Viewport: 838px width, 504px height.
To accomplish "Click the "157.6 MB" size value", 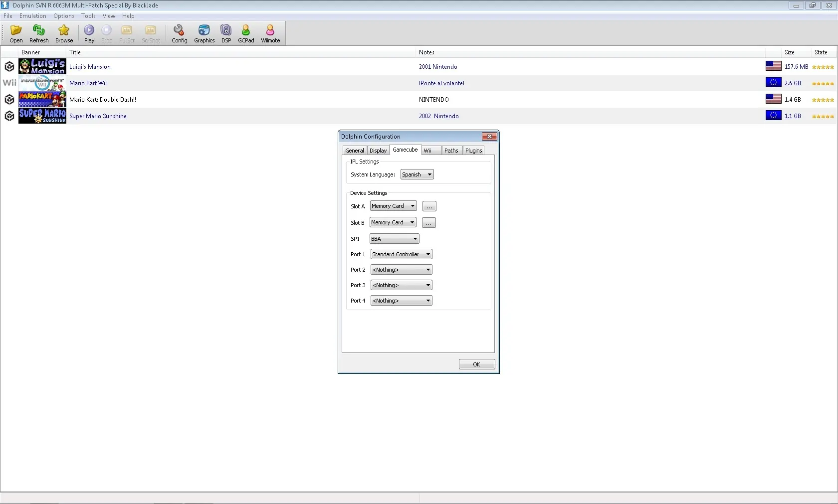I will 796,67.
